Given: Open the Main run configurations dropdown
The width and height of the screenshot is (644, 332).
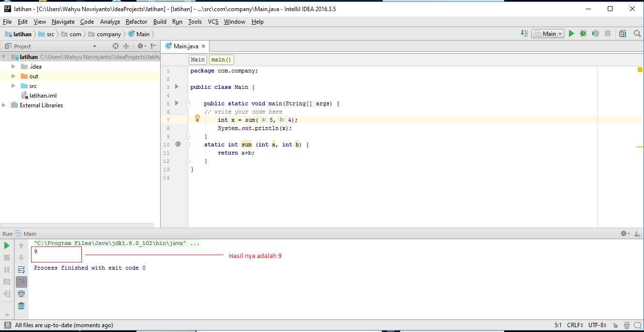Looking at the screenshot, I should click(548, 34).
